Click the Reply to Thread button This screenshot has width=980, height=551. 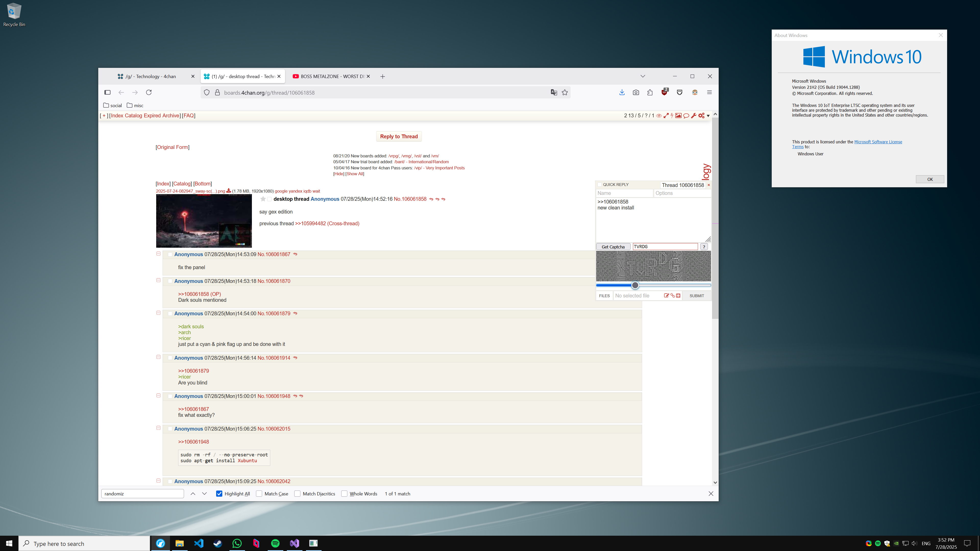399,136
